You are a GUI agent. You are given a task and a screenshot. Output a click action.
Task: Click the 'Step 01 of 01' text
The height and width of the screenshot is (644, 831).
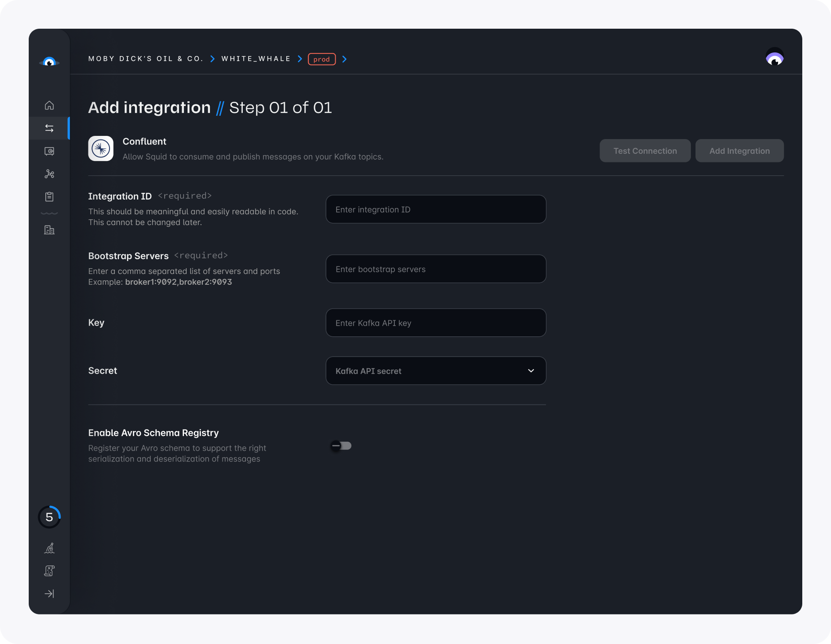tap(280, 108)
